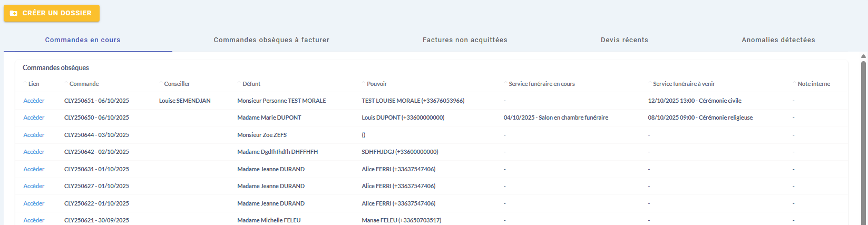
Task: Show the Devis récents tab
Action: click(624, 40)
